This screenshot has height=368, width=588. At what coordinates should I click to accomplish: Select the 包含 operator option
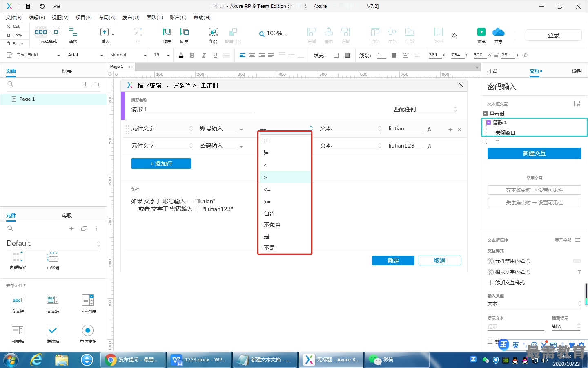[285, 213]
